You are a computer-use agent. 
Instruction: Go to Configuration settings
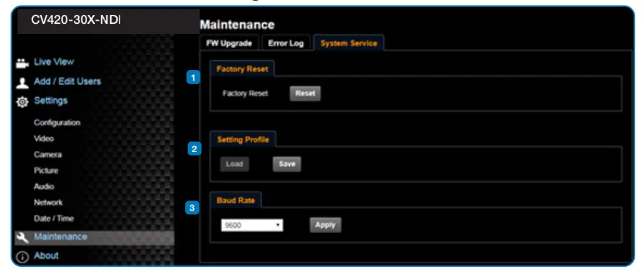pos(57,123)
